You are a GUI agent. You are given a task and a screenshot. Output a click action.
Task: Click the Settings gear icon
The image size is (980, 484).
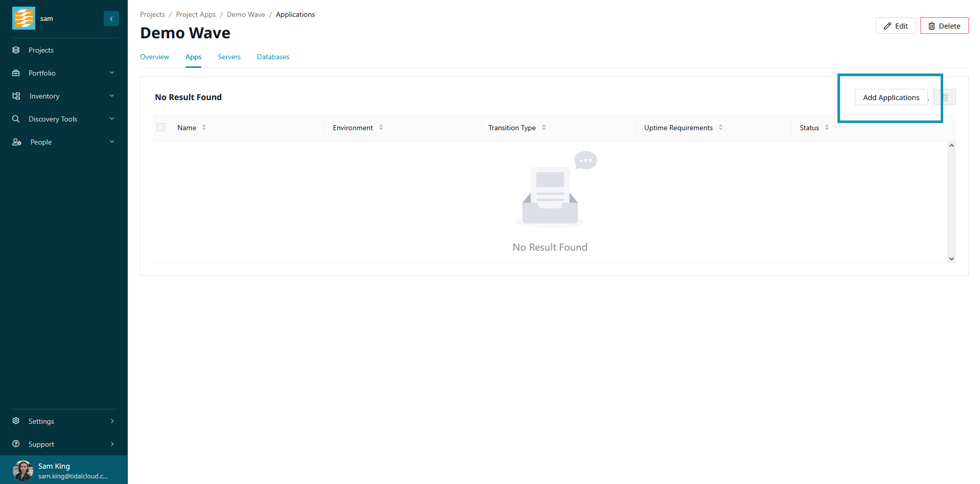coord(16,421)
